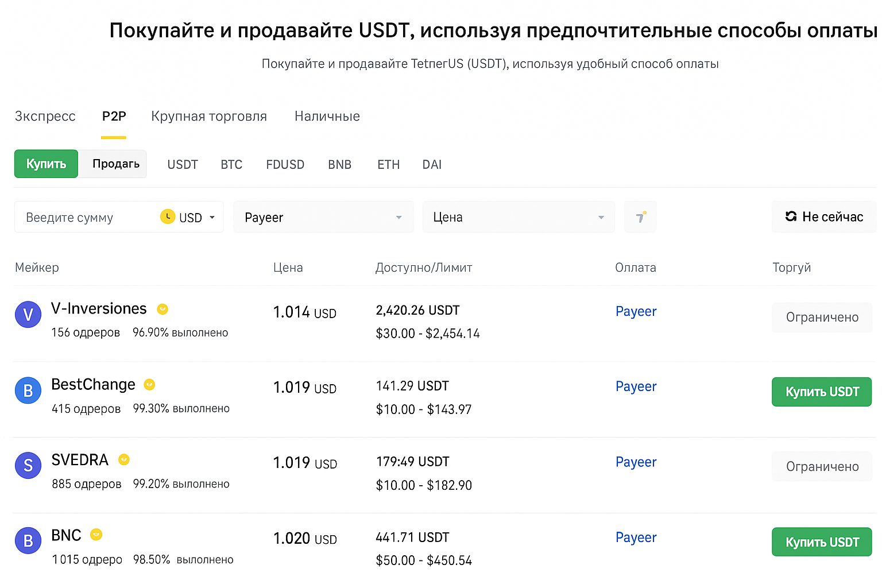The image size is (882, 588).
Task: Click the Не сейчас refresh button
Action: pyautogui.click(x=823, y=217)
